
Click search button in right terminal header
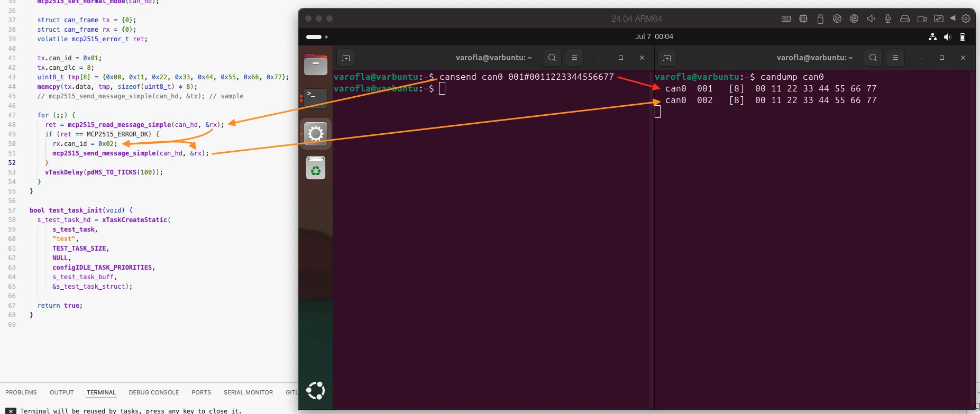pos(873,58)
